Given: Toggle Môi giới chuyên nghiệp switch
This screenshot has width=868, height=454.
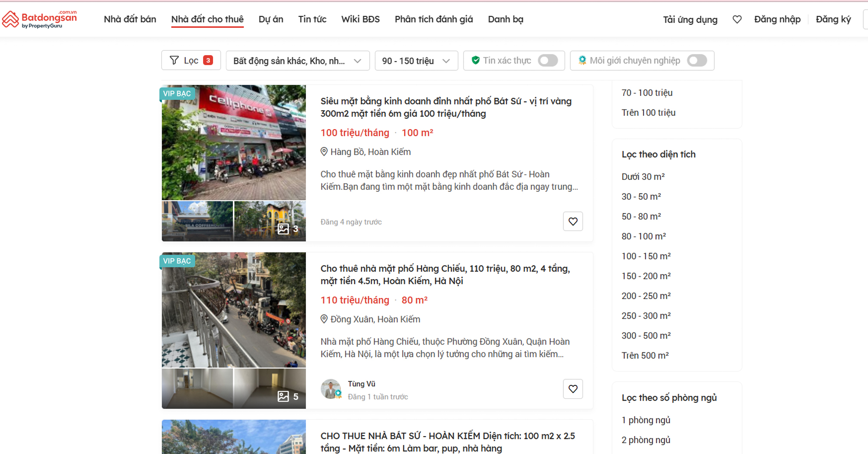Looking at the screenshot, I should pos(697,60).
